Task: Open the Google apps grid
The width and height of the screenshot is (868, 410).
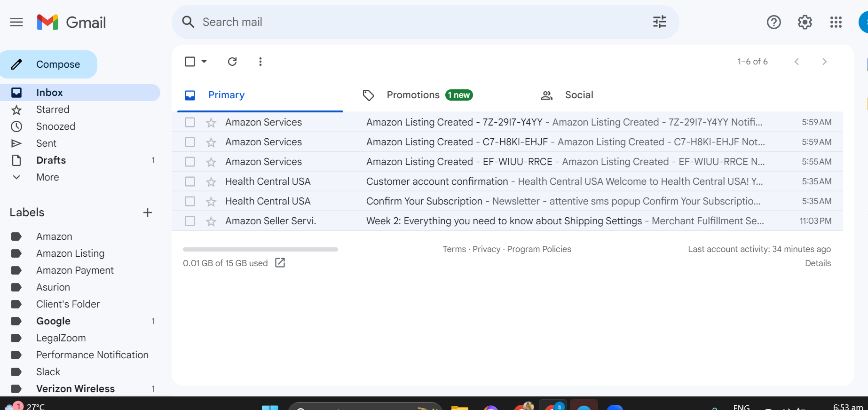Action: [x=836, y=22]
